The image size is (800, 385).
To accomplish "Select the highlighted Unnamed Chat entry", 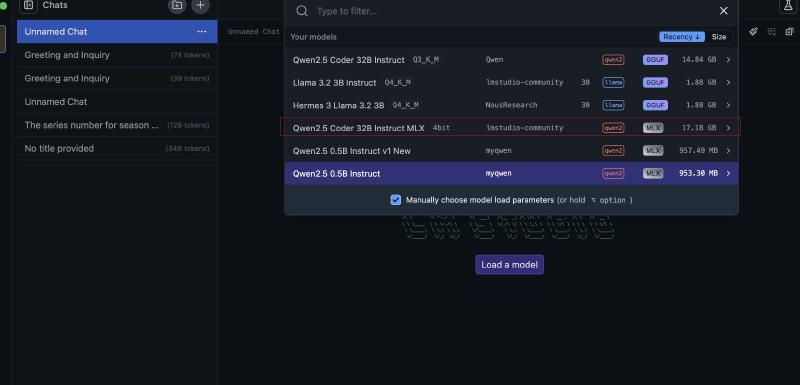I will 117,32.
